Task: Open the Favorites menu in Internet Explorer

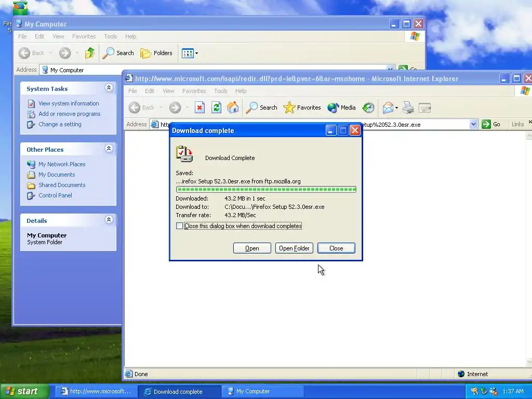Action: (x=194, y=91)
